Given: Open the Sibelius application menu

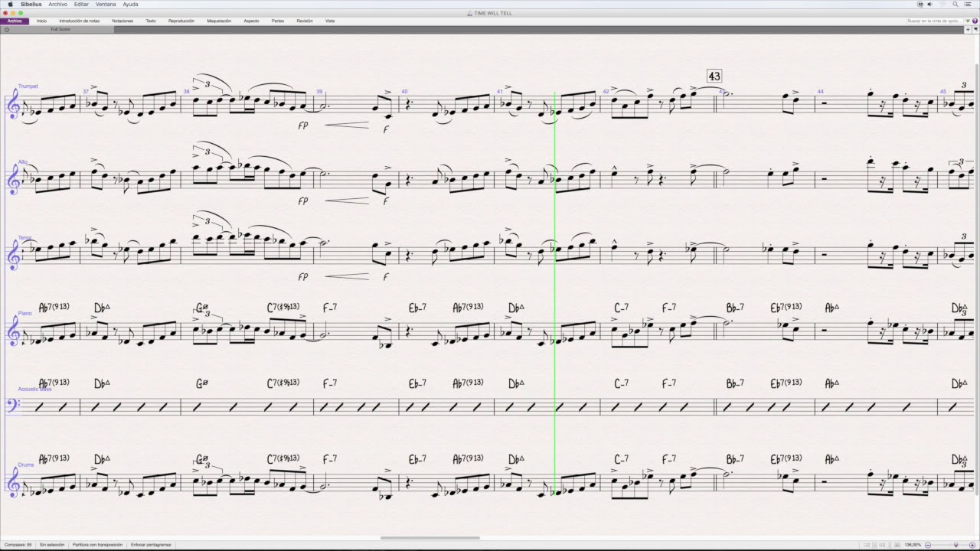Looking at the screenshot, I should coord(31,4).
